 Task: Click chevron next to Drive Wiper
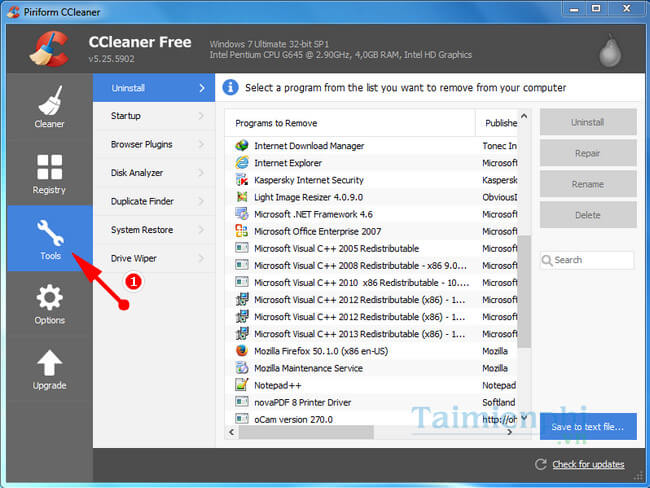[201, 258]
